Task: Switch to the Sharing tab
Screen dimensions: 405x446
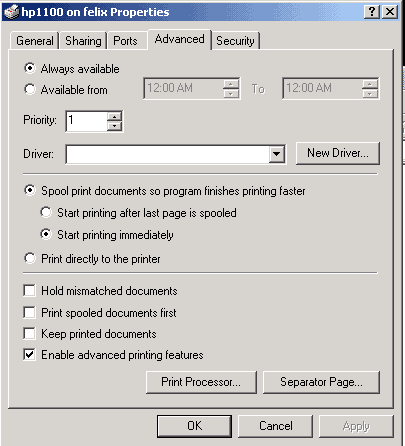Action: (x=83, y=41)
